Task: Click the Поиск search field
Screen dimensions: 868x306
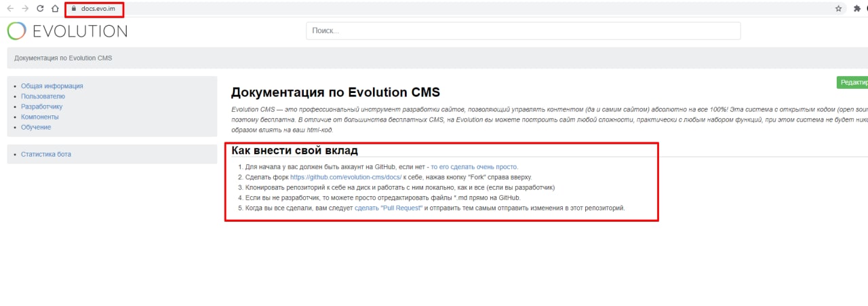Action: point(524,31)
